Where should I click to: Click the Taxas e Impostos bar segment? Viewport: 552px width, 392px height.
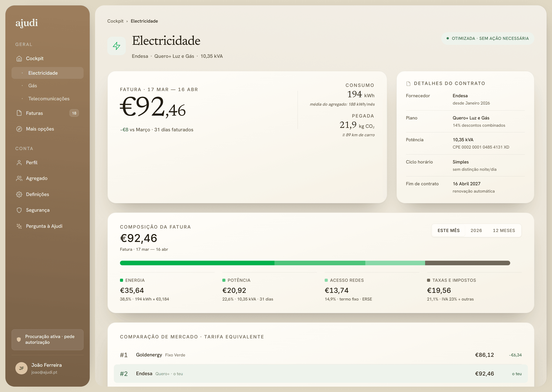point(467,263)
